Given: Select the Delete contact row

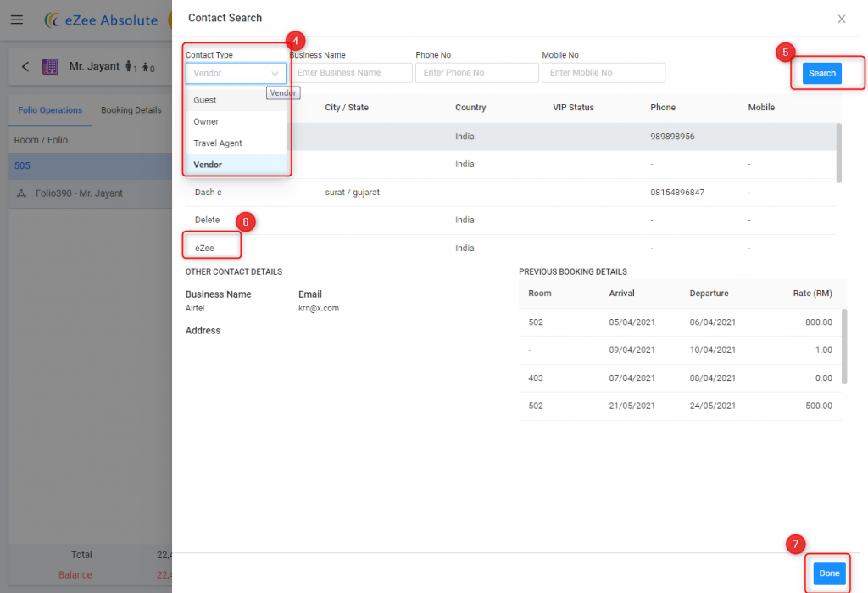Looking at the screenshot, I should 510,220.
